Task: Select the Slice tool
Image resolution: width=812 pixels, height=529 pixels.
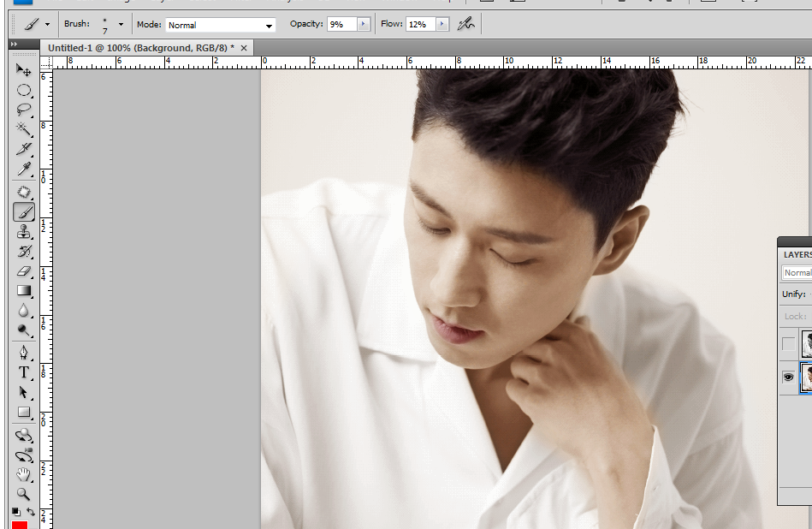Action: [23, 149]
